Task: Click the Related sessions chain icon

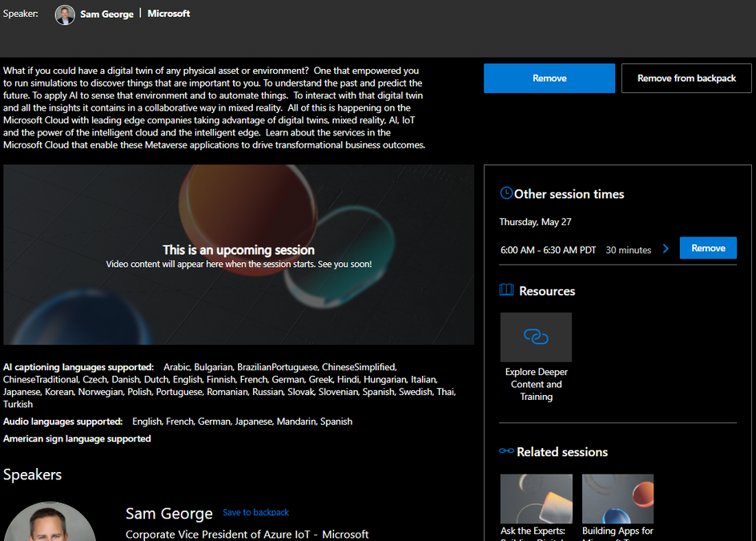Action: [506, 450]
